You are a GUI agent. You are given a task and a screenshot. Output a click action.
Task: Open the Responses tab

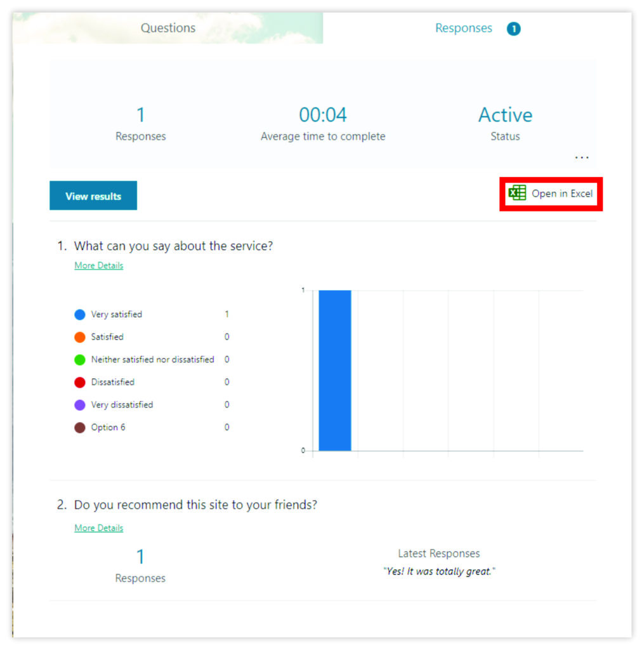464,28
